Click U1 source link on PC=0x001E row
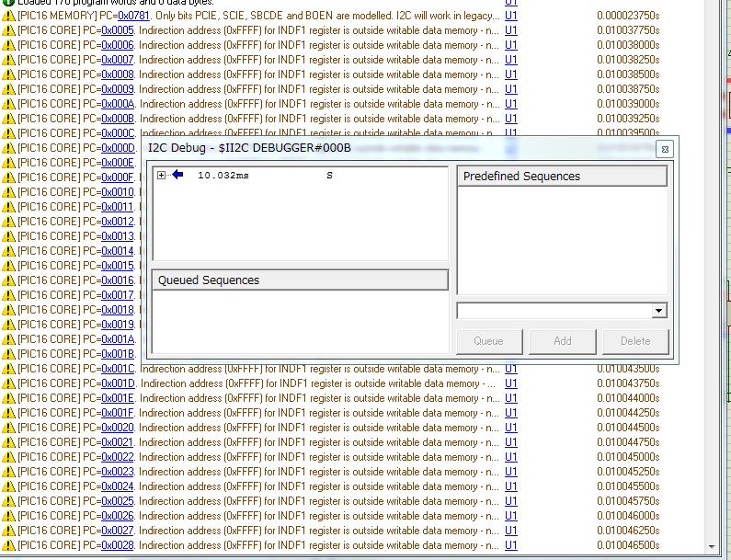Image resolution: width=731 pixels, height=560 pixels. 511,398
